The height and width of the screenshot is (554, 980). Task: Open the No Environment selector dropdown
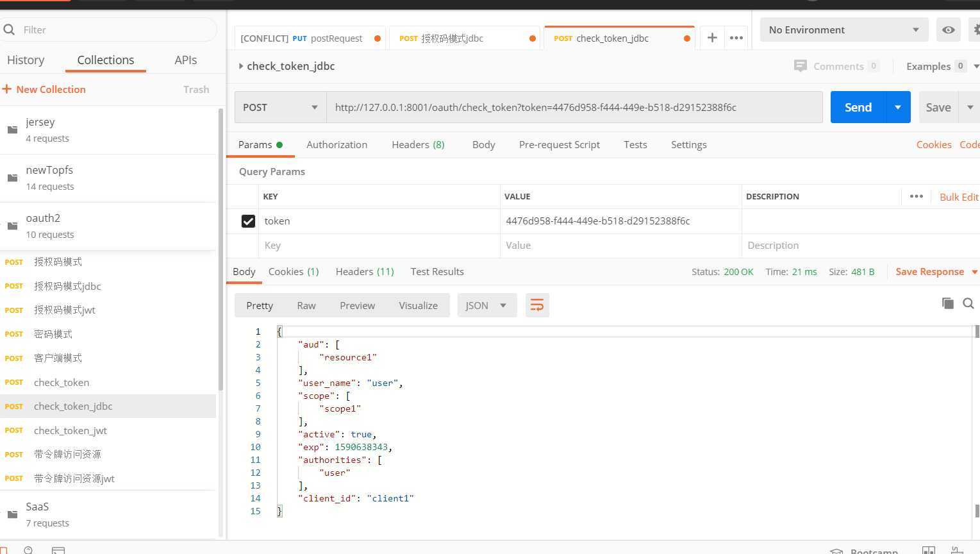pos(844,30)
